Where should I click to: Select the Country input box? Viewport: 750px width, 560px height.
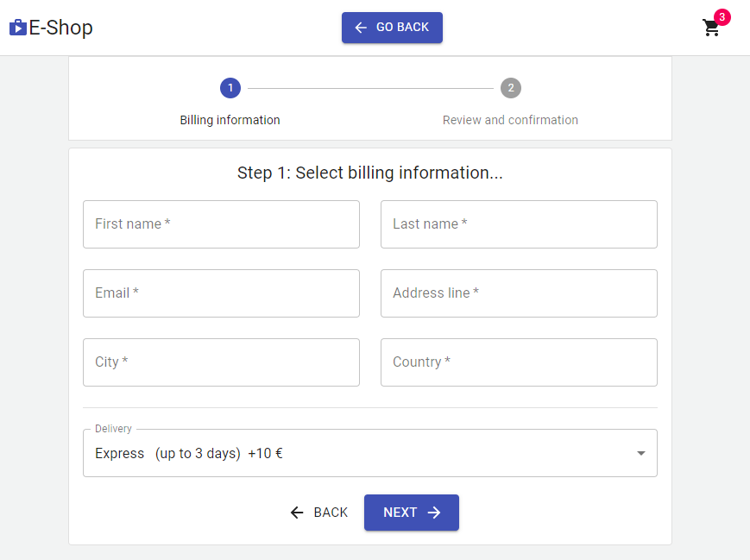tap(519, 362)
